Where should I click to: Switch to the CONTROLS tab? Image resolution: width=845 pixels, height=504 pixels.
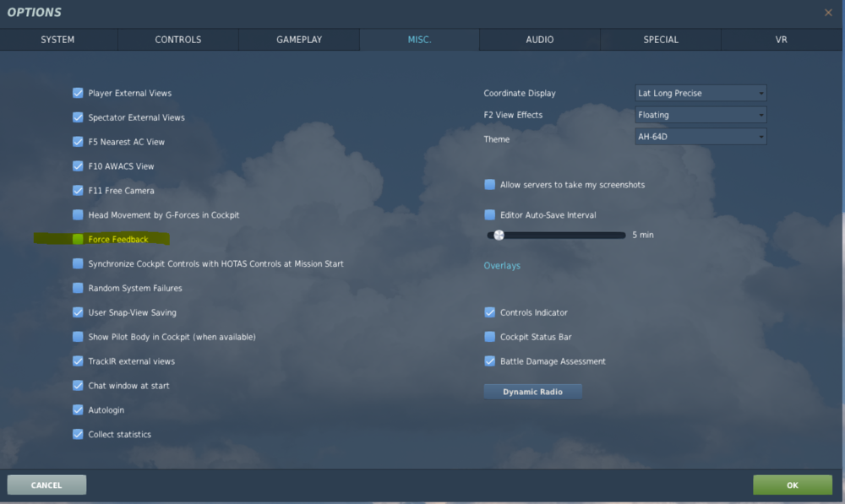pos(177,39)
